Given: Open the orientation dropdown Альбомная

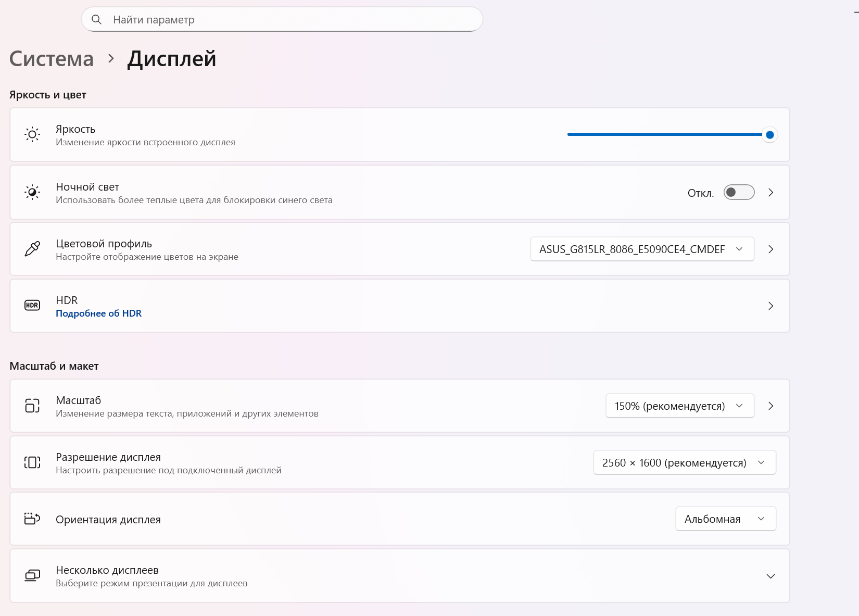Looking at the screenshot, I should pyautogui.click(x=726, y=519).
